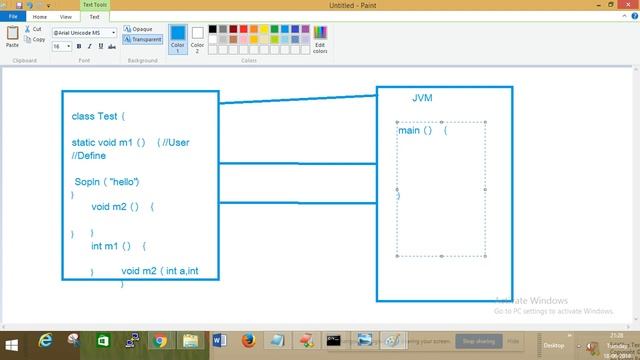Open Windows Store from the taskbar
640x360 pixels.
(x=103, y=340)
